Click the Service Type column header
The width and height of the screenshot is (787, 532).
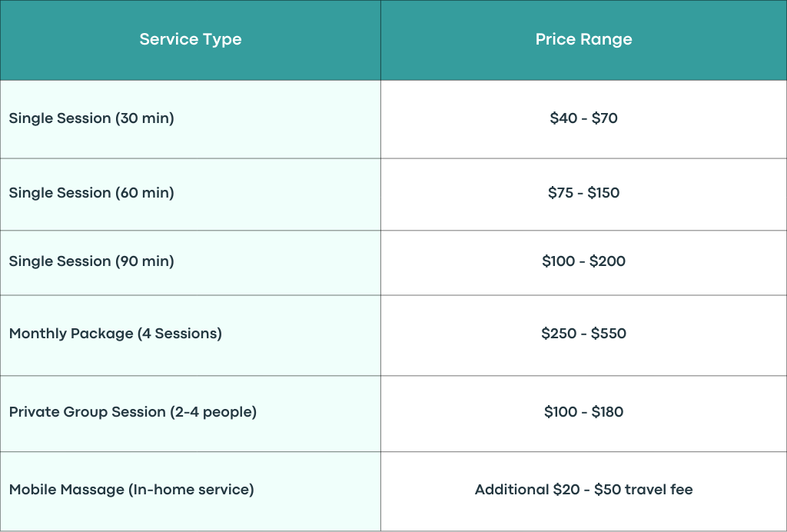pos(191,40)
